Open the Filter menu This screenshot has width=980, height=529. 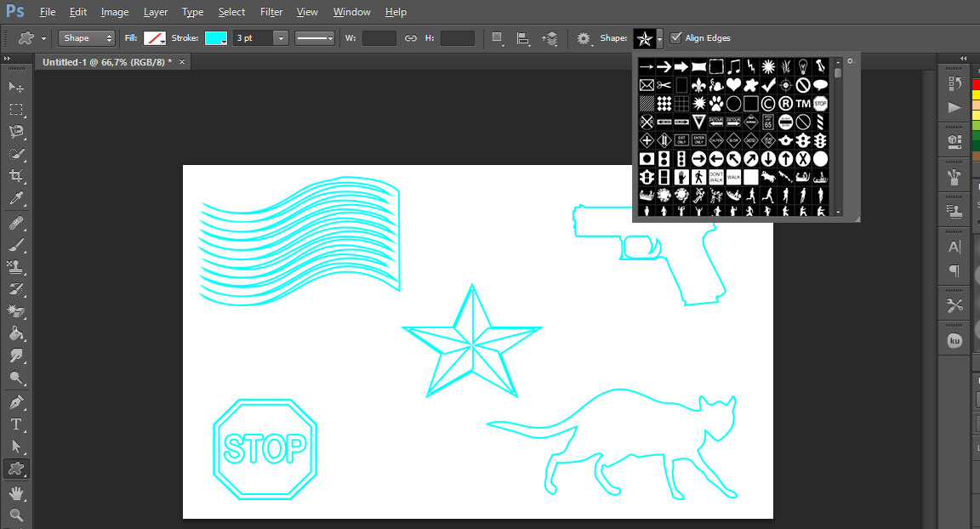[x=271, y=12]
